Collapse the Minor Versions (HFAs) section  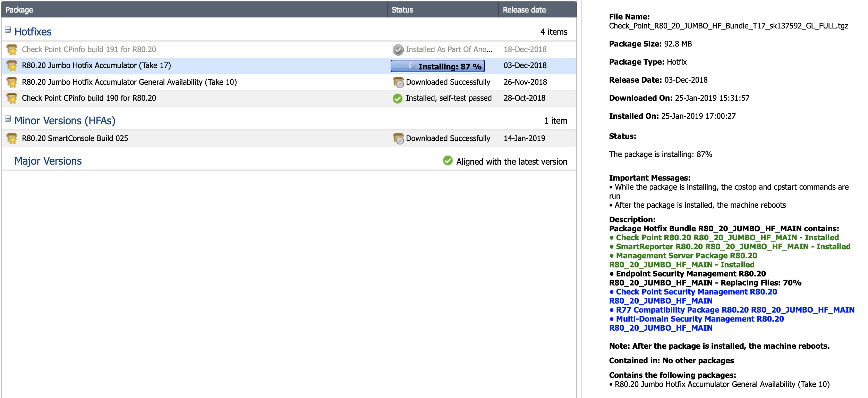click(x=8, y=119)
